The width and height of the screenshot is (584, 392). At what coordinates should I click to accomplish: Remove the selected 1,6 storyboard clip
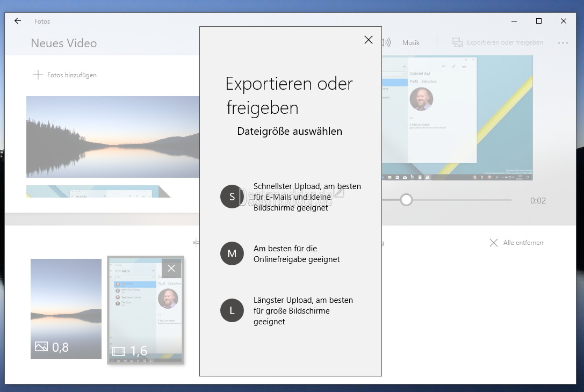pos(171,268)
